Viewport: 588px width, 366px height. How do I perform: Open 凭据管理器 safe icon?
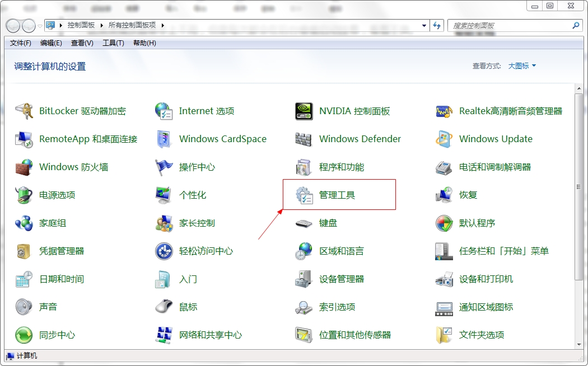coord(24,251)
